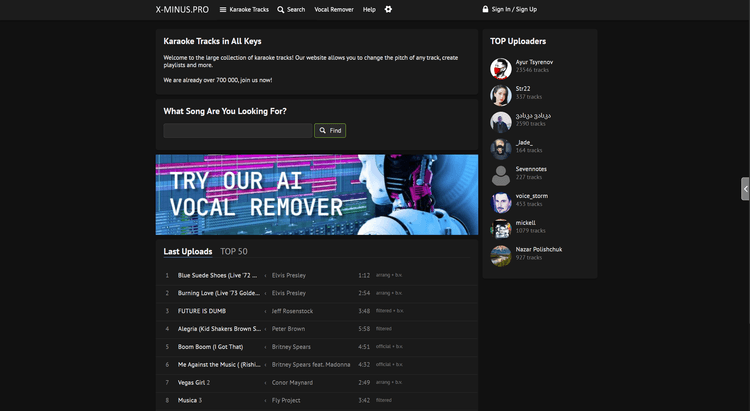This screenshot has width=750, height=411.
Task: Open the Sign In / Sign Up link
Action: coord(514,9)
